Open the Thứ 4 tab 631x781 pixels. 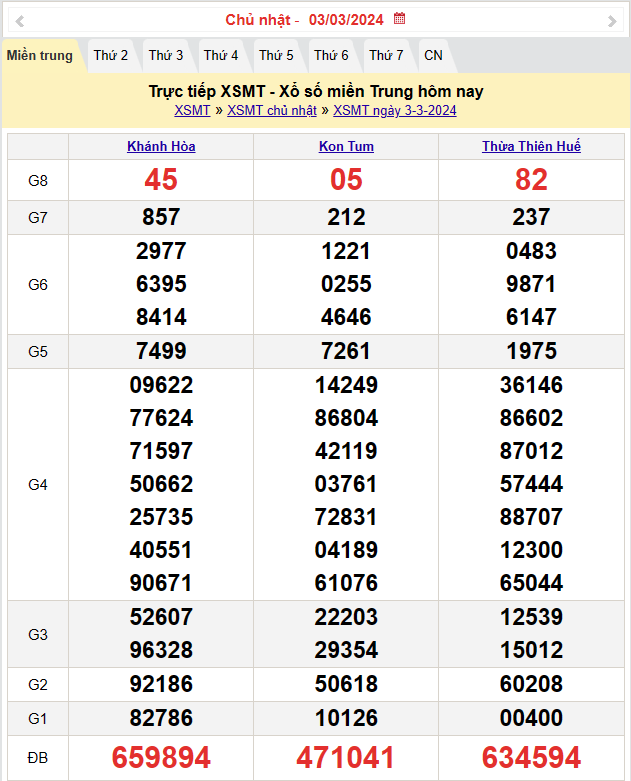tap(221, 55)
